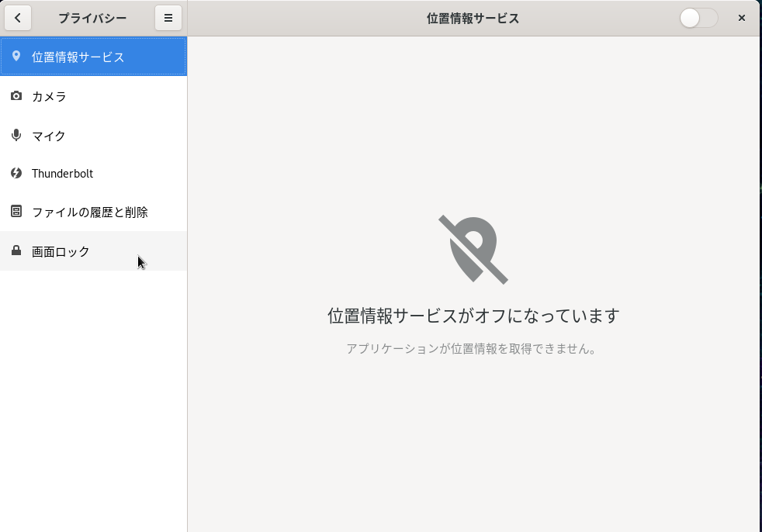This screenshot has height=532, width=762.
Task: Click the 位置情報サービスがオフになっています heading
Action: coord(473,316)
